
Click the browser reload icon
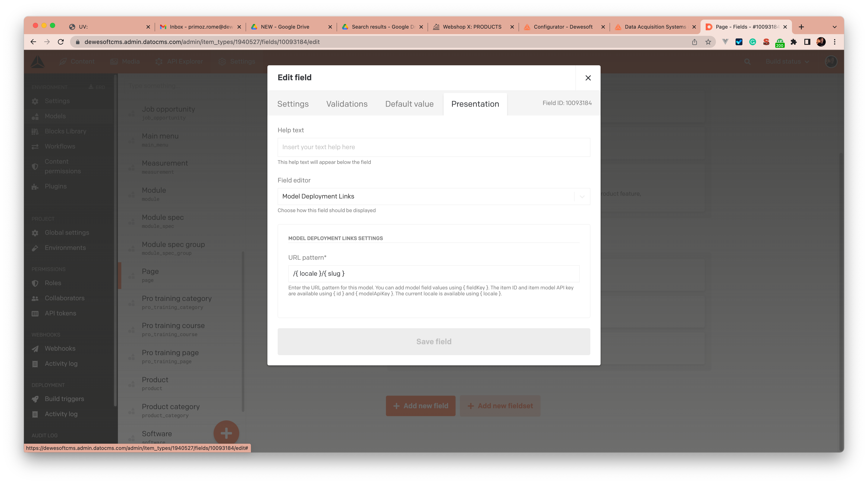coord(61,42)
